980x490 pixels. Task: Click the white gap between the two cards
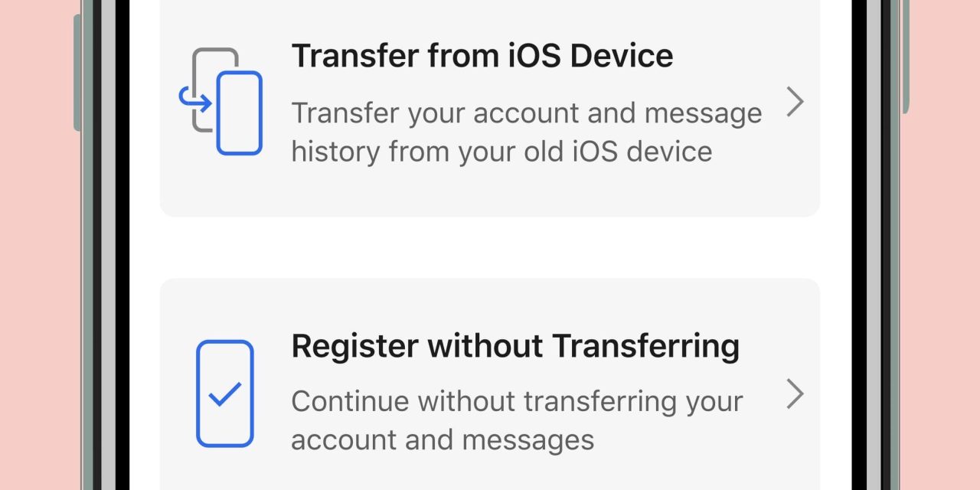coord(490,247)
